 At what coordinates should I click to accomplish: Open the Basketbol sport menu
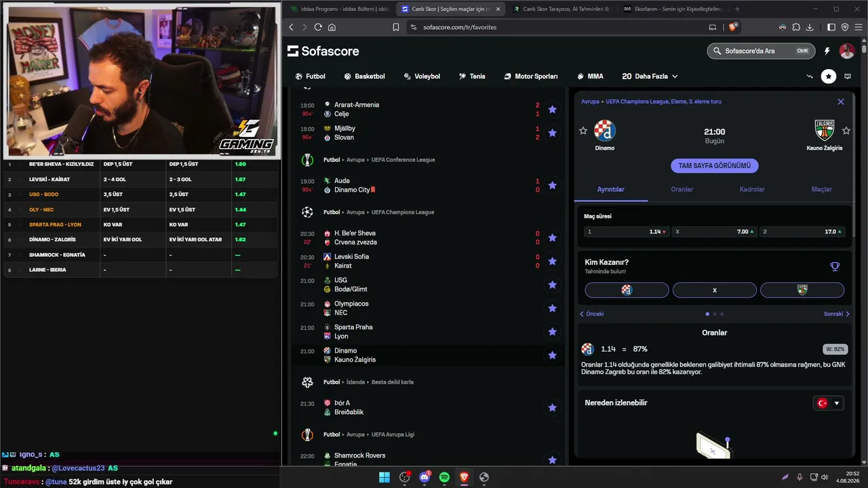click(364, 77)
